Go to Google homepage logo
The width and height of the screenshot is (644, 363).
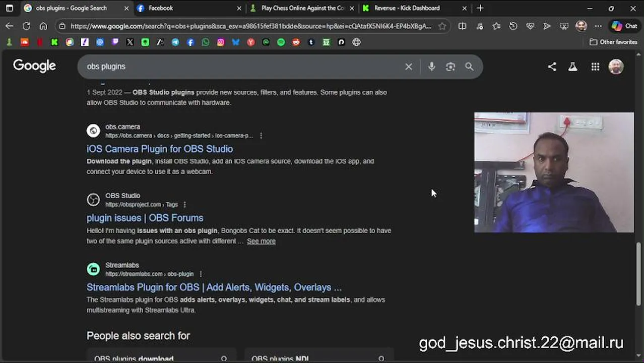34,66
